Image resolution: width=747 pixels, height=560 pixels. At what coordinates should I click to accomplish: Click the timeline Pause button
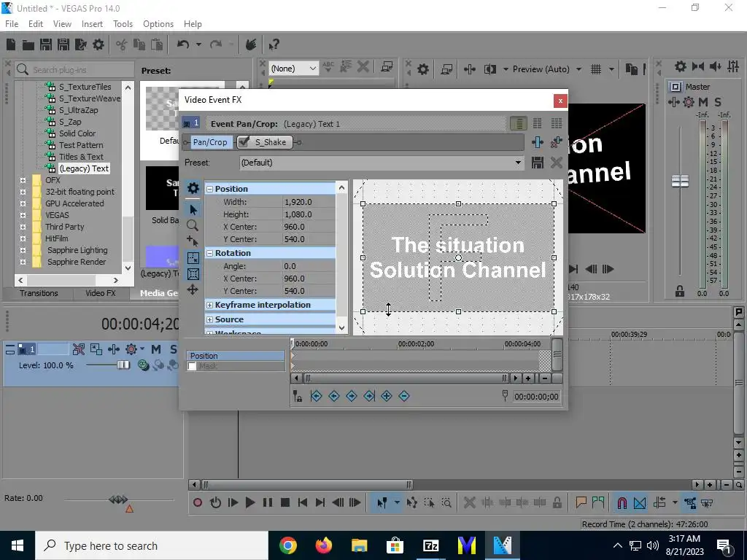point(268,503)
